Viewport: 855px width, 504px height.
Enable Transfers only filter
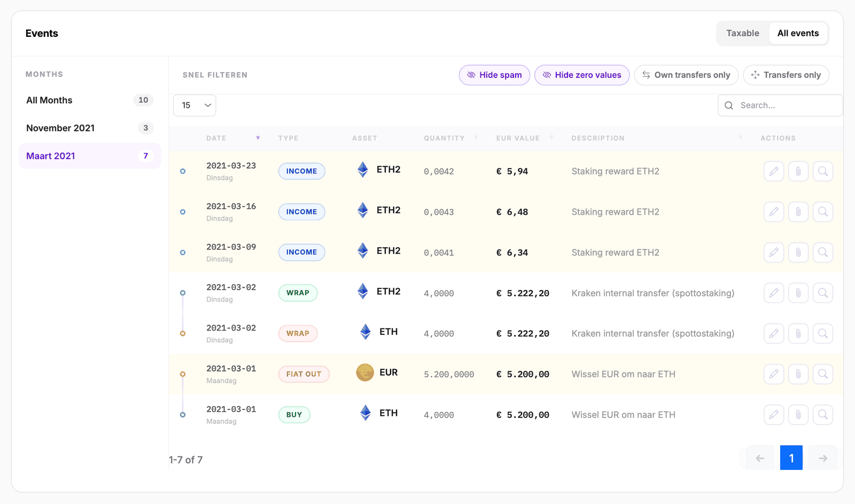click(x=786, y=75)
